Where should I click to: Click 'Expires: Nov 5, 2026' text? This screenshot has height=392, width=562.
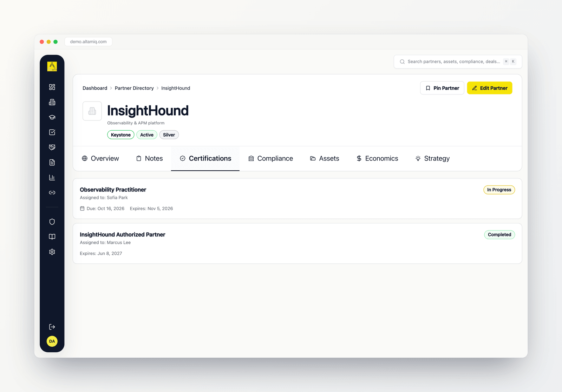(x=151, y=209)
